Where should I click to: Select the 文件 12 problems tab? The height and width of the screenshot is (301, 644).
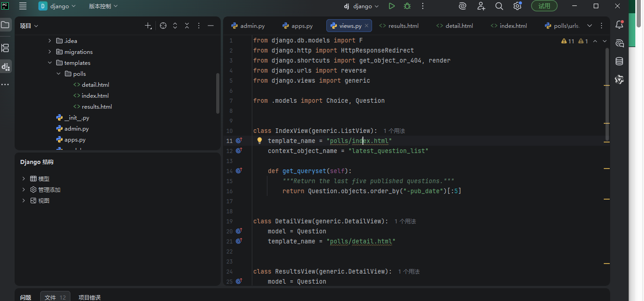[x=55, y=297]
